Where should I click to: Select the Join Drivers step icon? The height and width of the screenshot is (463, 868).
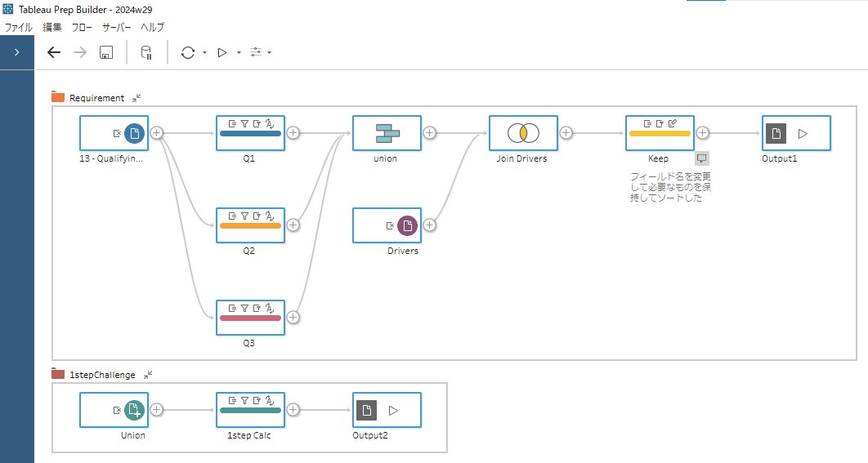(x=523, y=133)
